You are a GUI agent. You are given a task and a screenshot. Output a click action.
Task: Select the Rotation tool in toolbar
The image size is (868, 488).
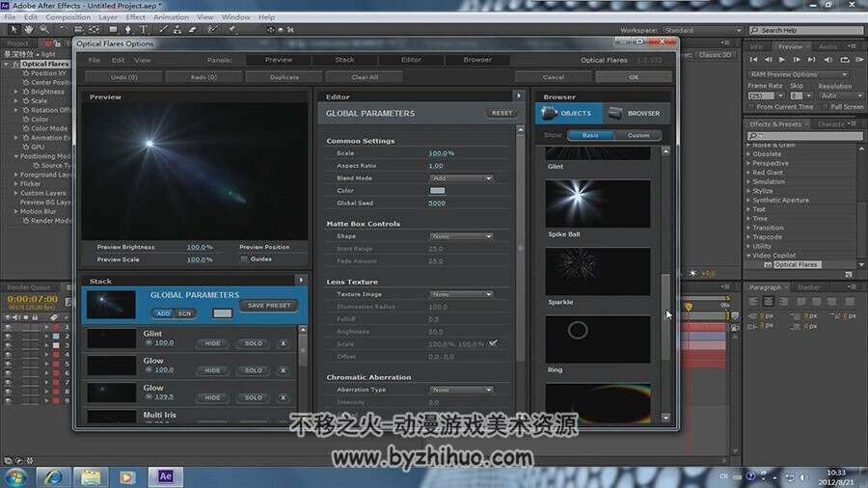(63, 29)
